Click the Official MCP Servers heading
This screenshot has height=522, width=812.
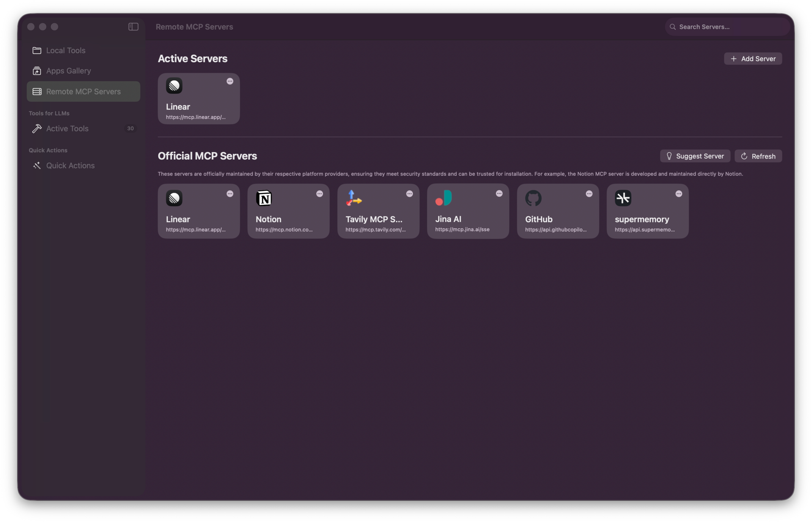207,156
